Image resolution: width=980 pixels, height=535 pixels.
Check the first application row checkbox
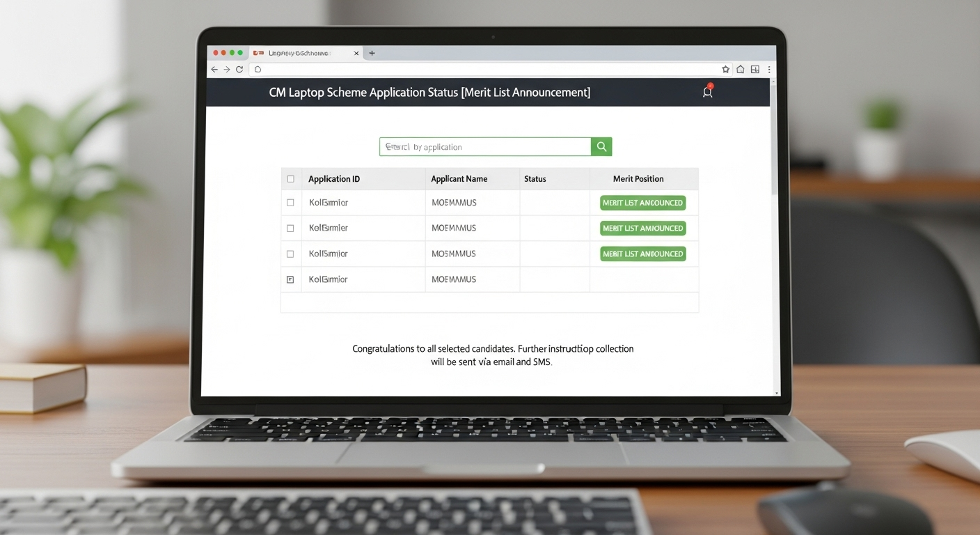pos(290,203)
